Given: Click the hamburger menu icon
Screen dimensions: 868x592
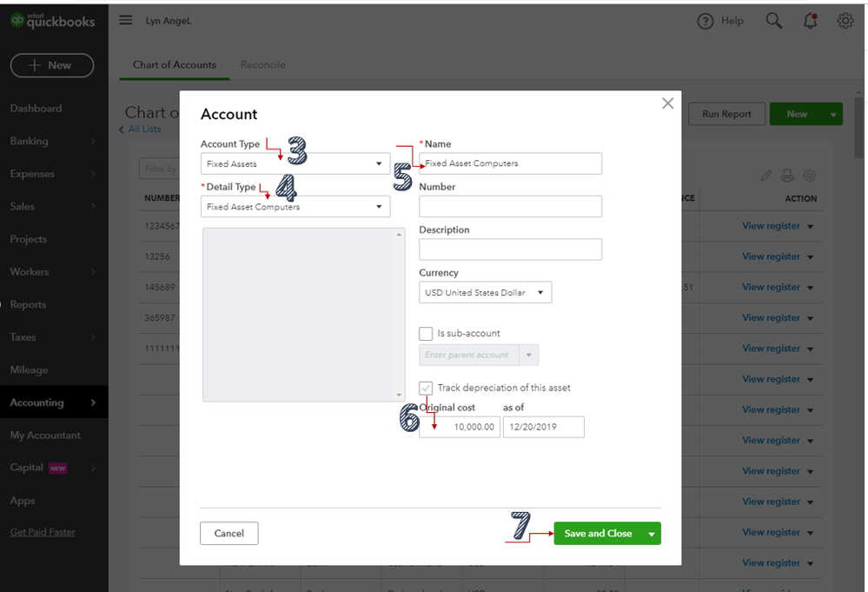Looking at the screenshot, I should (126, 21).
